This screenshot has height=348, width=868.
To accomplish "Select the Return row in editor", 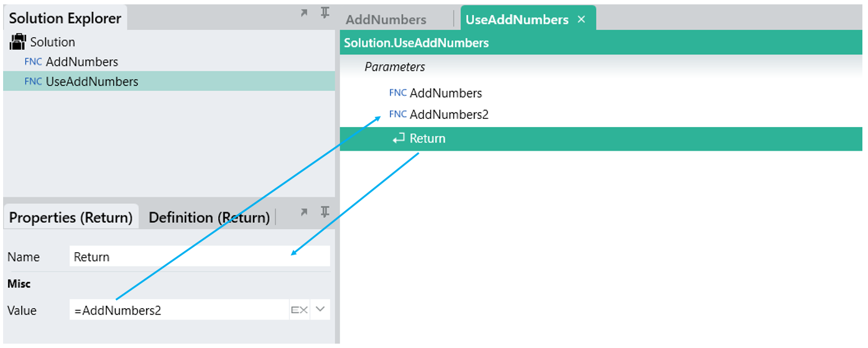I will [601, 138].
